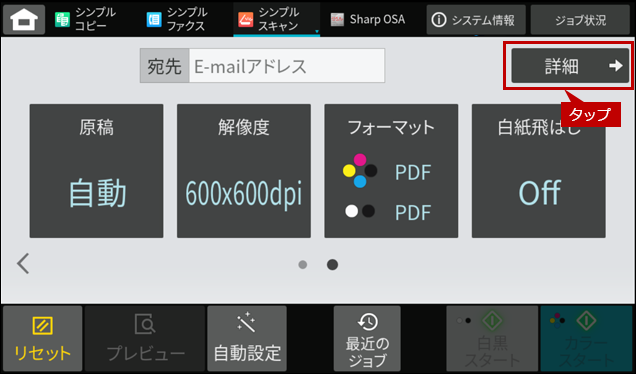Tap the E-mailアドレス destination field
Image resolution: width=636 pixels, height=374 pixels.
(286, 66)
